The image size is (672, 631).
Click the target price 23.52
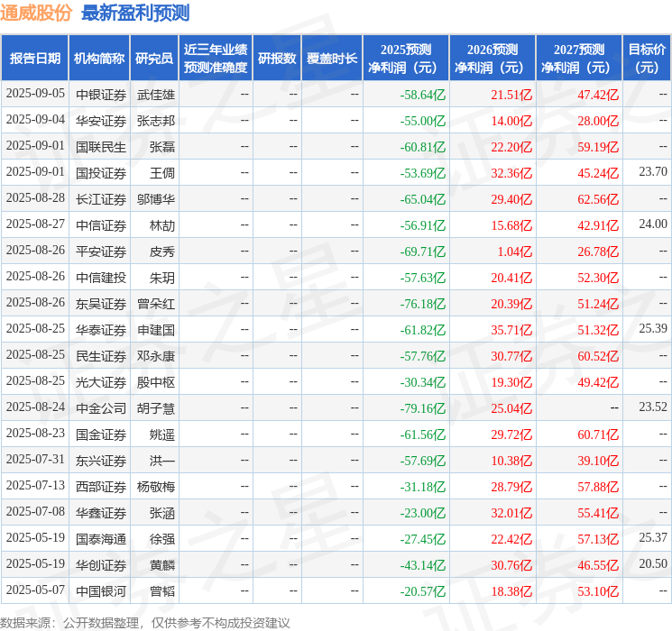[x=653, y=407]
